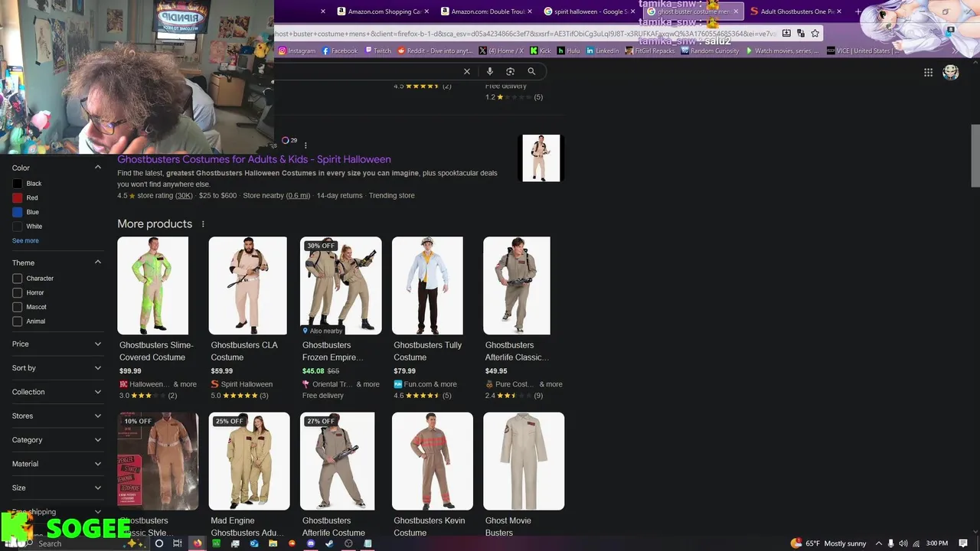The image size is (980, 551).
Task: Close the ghost buster costume tab
Action: click(x=737, y=11)
